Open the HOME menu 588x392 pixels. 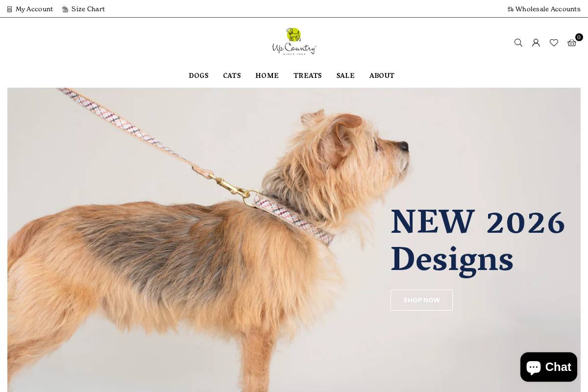tap(267, 75)
